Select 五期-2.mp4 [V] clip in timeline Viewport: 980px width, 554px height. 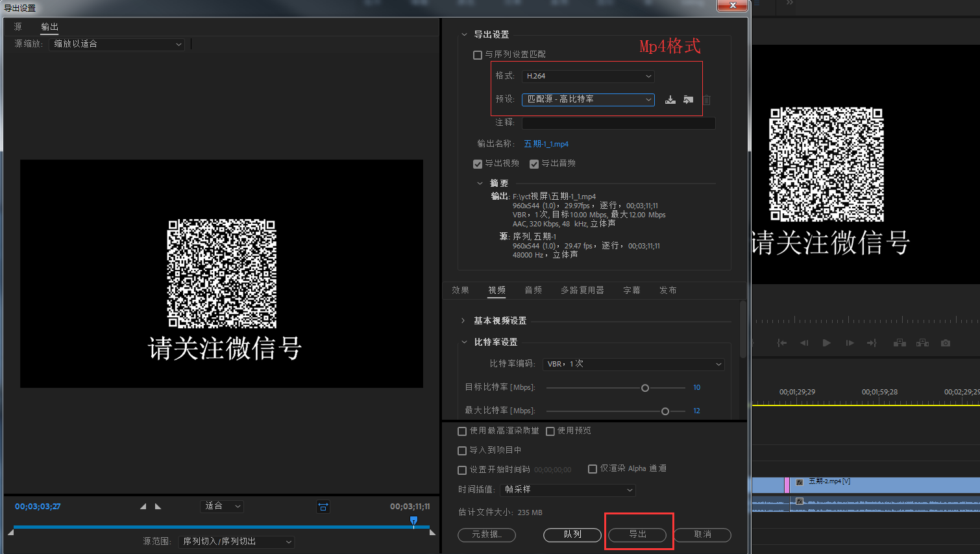tap(885, 484)
